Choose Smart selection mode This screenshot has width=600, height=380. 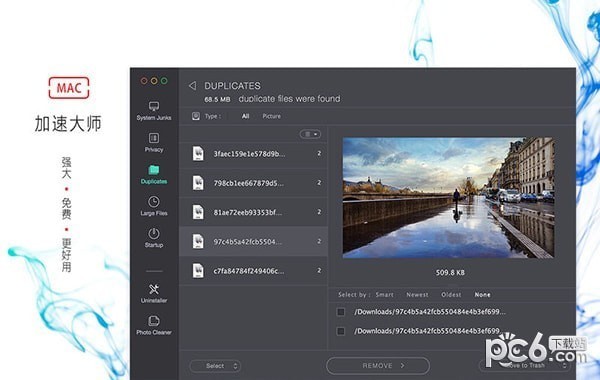pyautogui.click(x=385, y=295)
